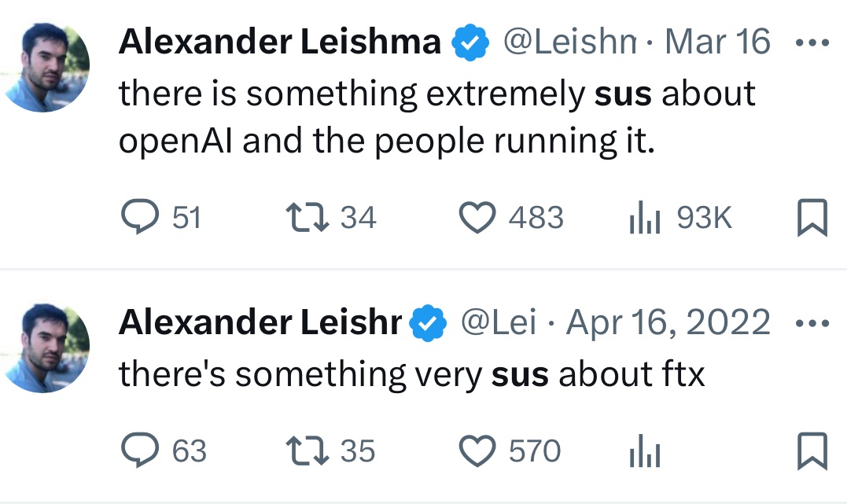Open the tweet text about ftx

(x=411, y=376)
